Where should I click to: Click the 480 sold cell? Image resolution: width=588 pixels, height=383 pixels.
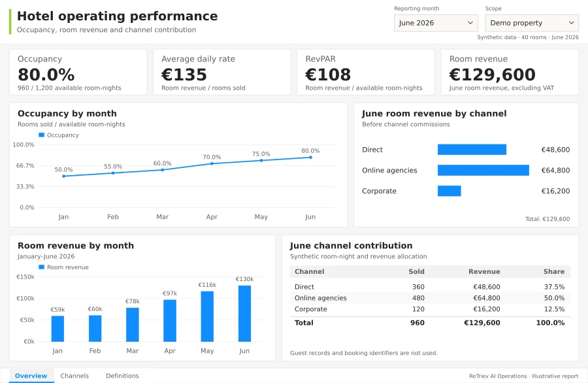click(418, 298)
